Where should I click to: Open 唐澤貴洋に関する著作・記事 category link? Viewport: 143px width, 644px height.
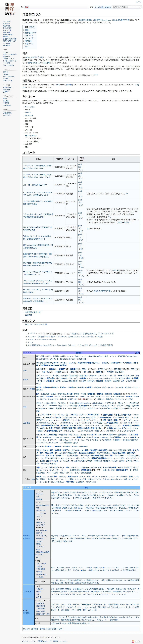51,629
